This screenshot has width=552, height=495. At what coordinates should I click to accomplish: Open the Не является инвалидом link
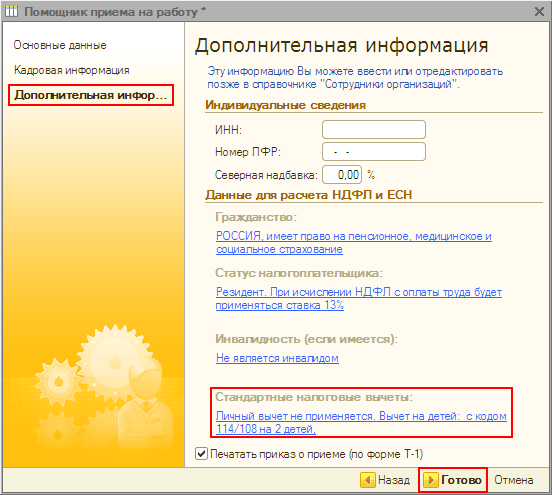[x=277, y=358]
